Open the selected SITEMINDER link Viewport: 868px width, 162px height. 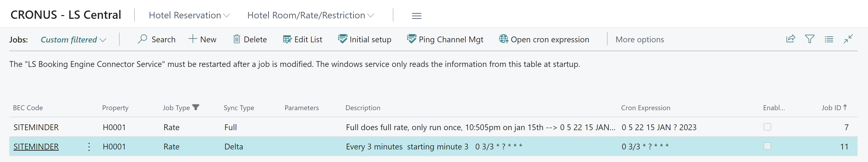[x=36, y=146]
